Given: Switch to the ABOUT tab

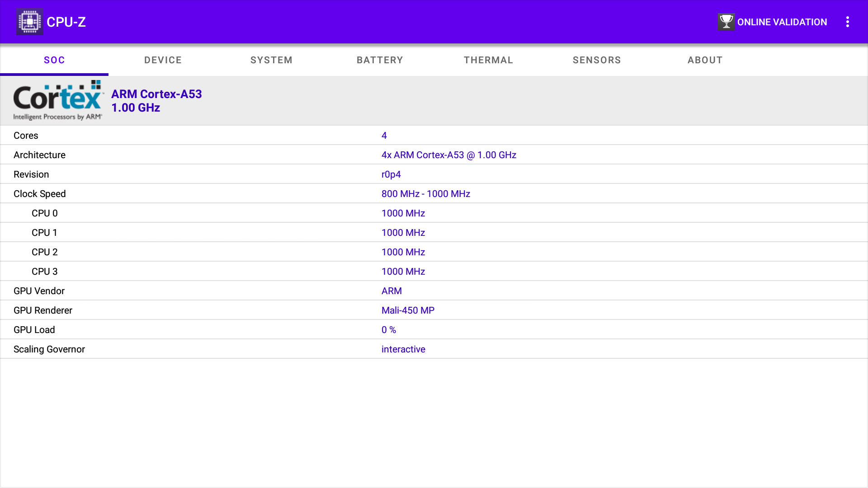Looking at the screenshot, I should click(705, 60).
